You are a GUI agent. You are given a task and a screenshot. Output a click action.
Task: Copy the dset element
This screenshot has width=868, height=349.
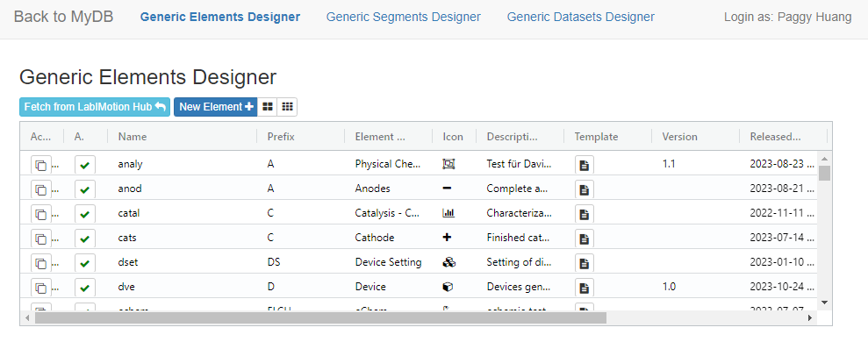point(40,263)
